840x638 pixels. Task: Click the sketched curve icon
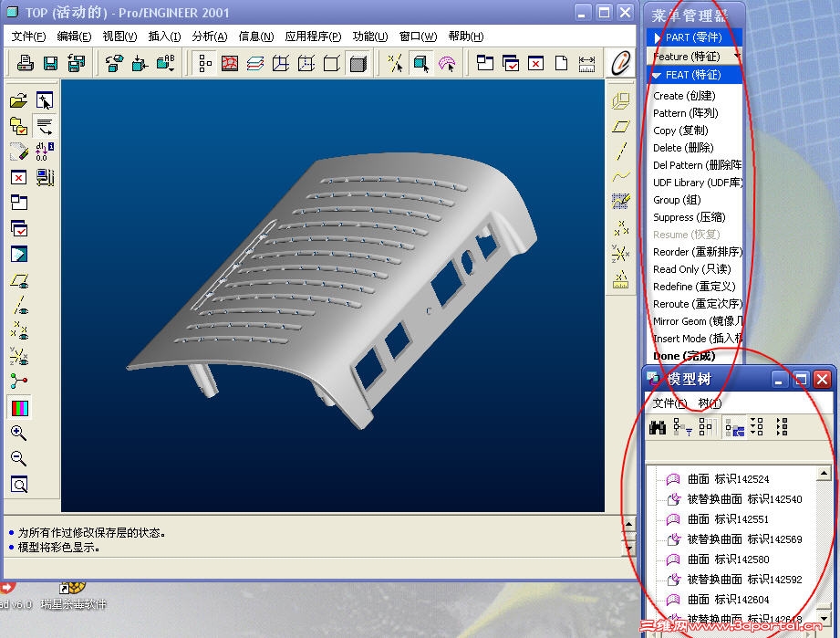coord(621,201)
